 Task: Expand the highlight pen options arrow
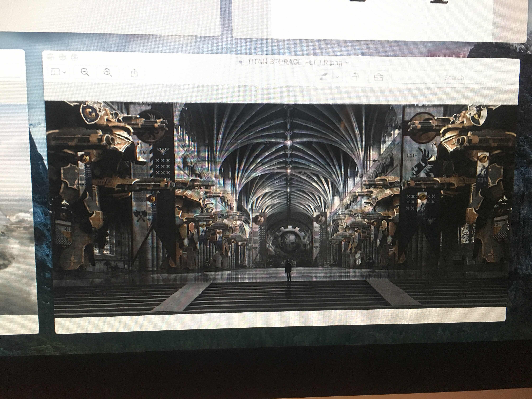coord(337,77)
